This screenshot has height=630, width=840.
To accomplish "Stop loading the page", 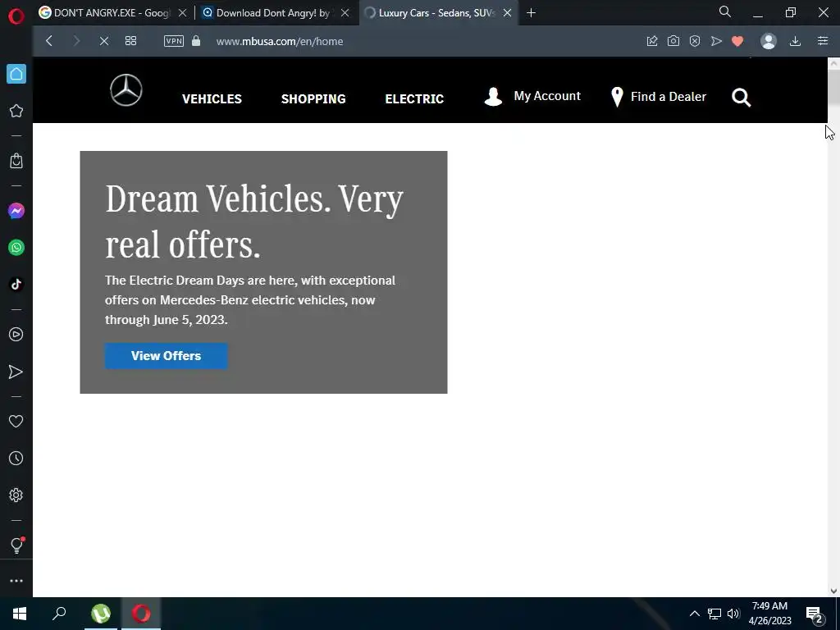I will tap(104, 41).
